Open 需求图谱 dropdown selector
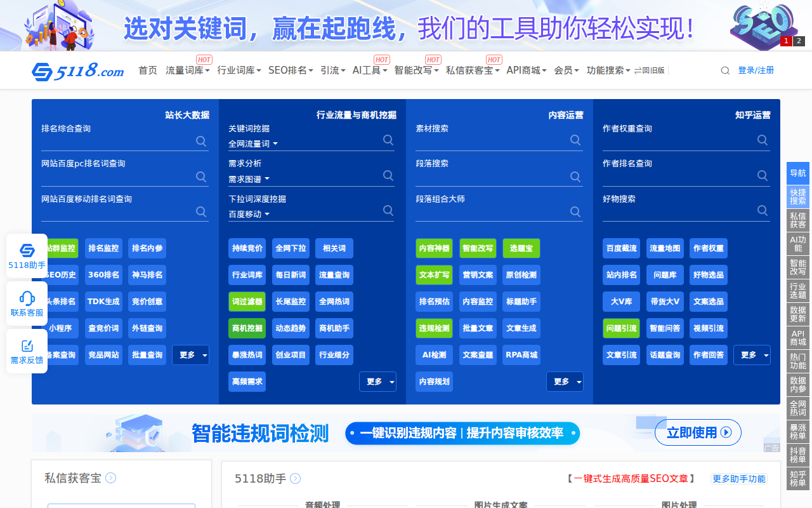 point(249,179)
